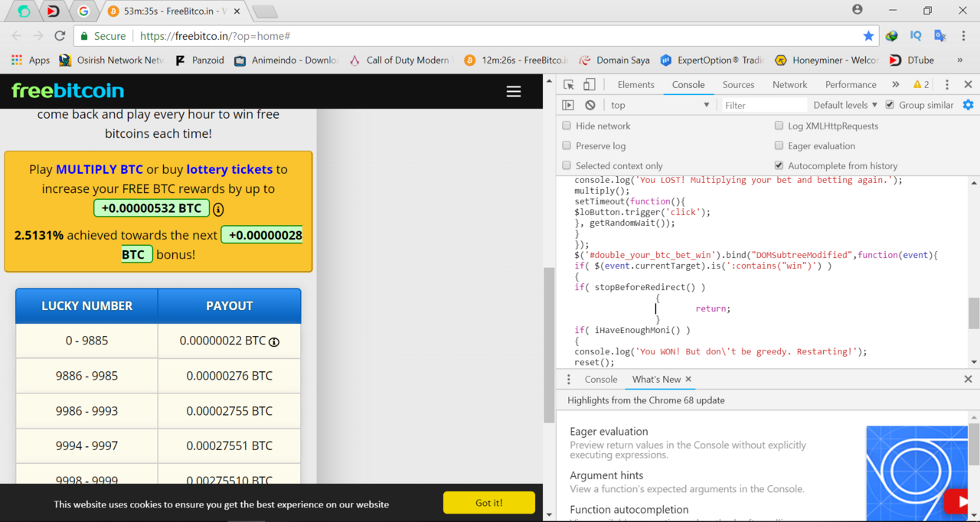Reload the current page
980x522 pixels.
pyautogui.click(x=60, y=36)
